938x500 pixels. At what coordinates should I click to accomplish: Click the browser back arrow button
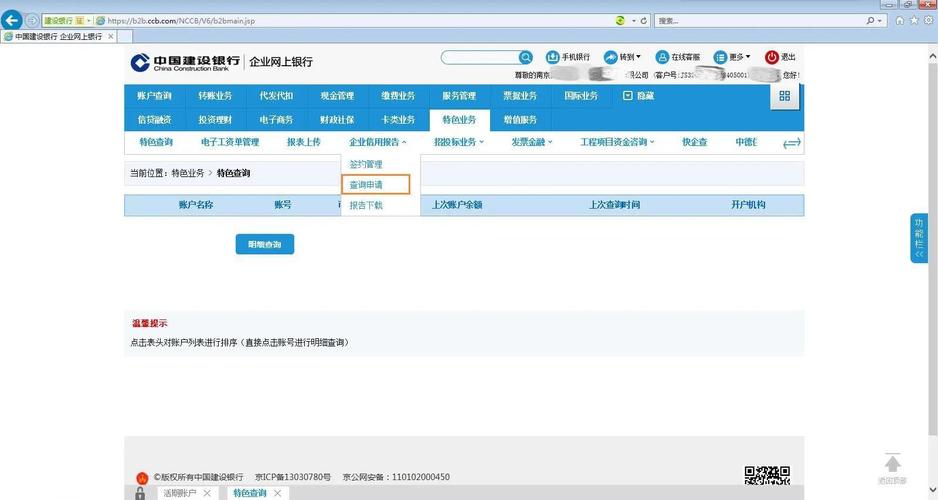tap(12, 20)
